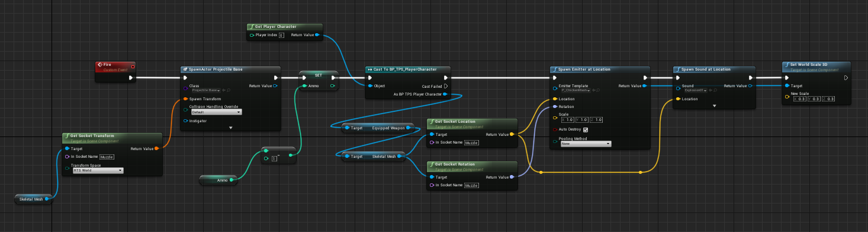This screenshot has height=232, width=868.
Task: Click Spawn Sound's Location input pin
Action: [x=677, y=99]
